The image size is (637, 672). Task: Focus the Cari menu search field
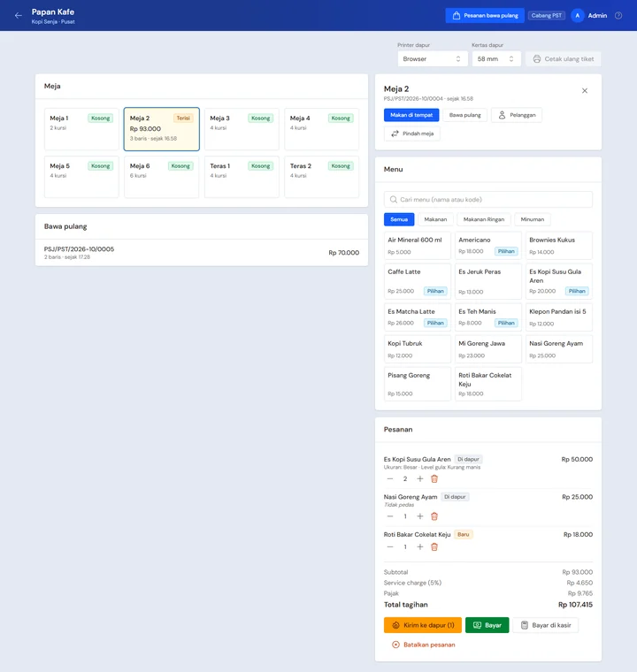pyautogui.click(x=488, y=199)
